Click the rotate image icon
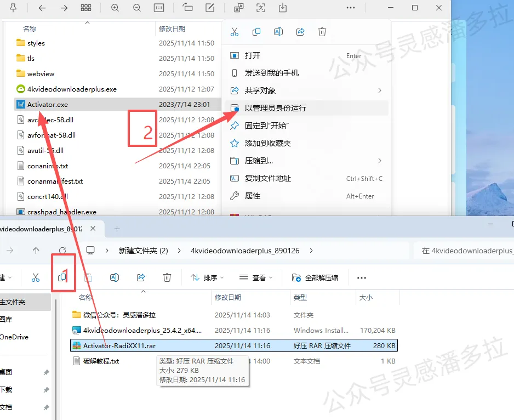The width and height of the screenshot is (514, 420). [188, 7]
